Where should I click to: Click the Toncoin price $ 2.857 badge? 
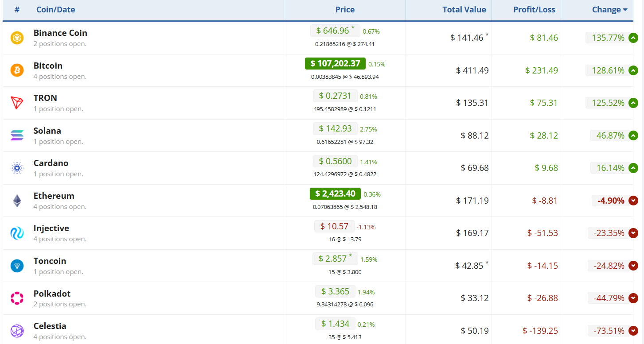[335, 259]
